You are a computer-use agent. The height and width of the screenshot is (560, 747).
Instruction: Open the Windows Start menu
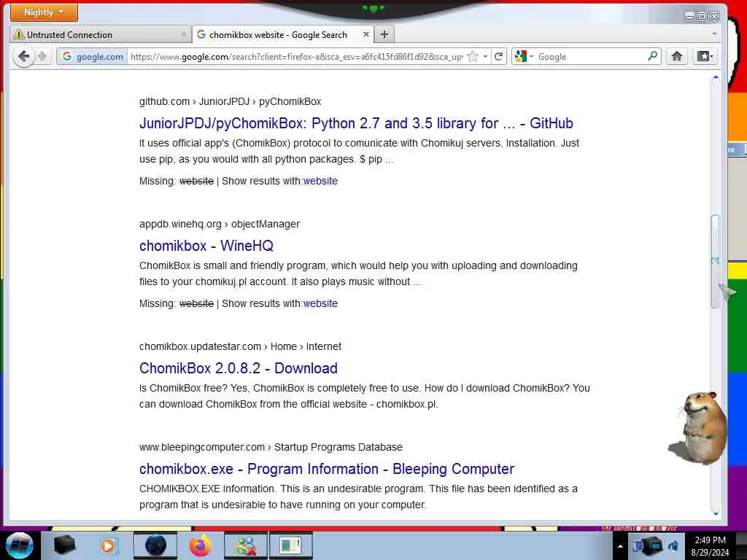coord(20,545)
